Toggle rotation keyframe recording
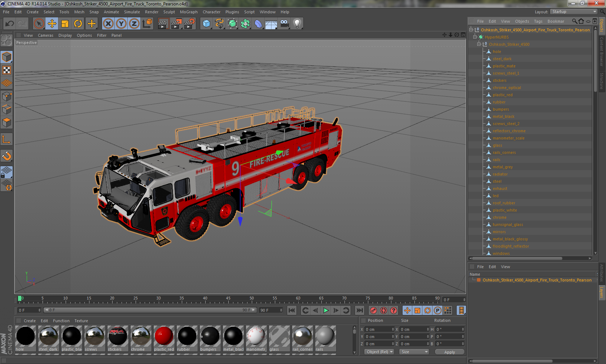The width and height of the screenshot is (606, 364). tap(427, 310)
